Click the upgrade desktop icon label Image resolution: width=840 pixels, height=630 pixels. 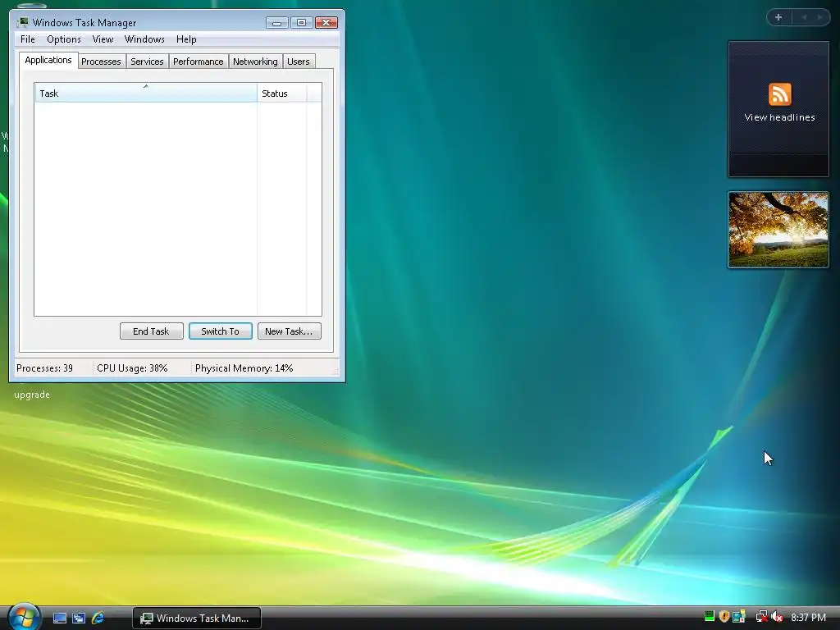click(x=32, y=395)
